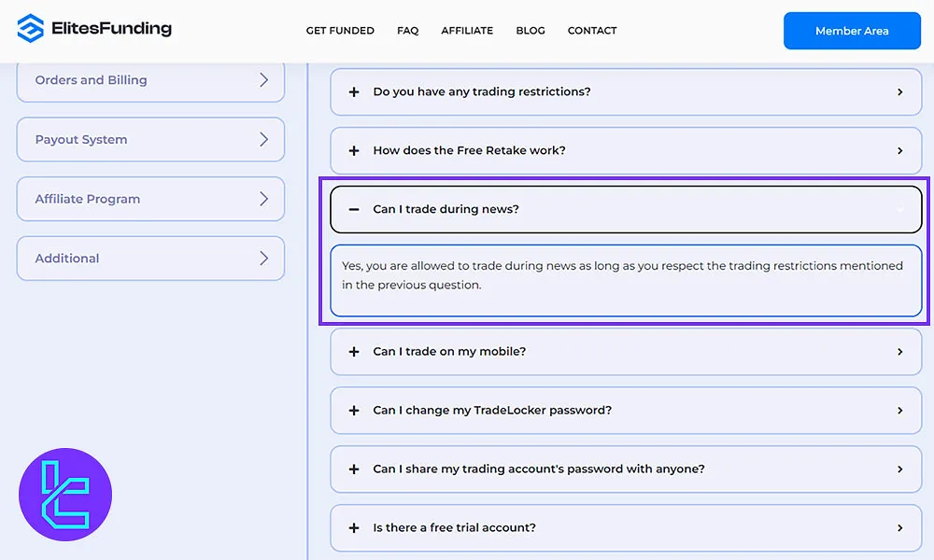The image size is (934, 560).
Task: Open the BLOG page link
Action: coord(531,31)
